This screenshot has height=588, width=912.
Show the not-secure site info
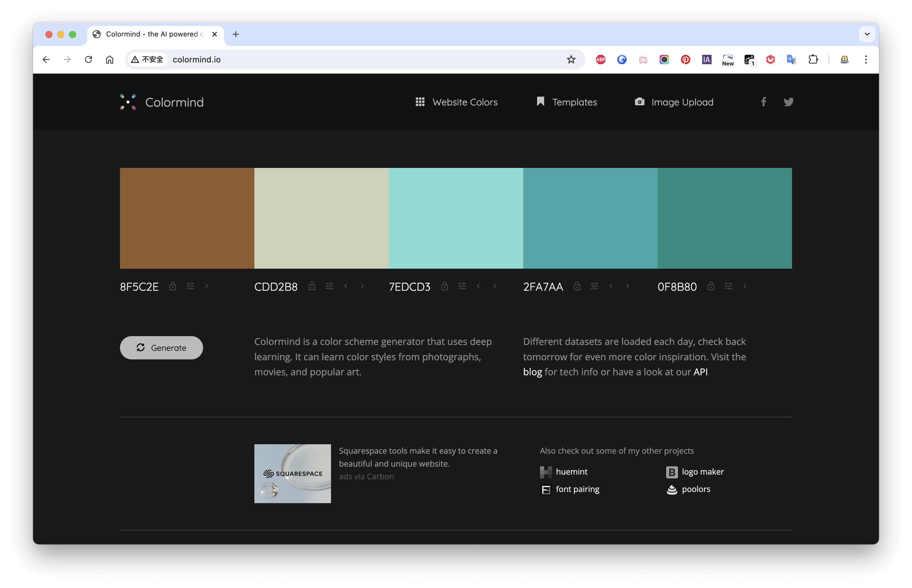click(x=147, y=60)
